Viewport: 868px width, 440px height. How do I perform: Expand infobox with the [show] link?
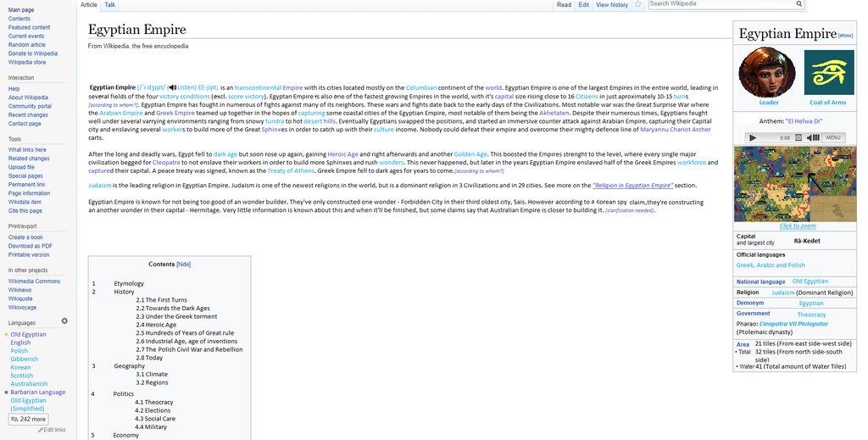tap(845, 36)
